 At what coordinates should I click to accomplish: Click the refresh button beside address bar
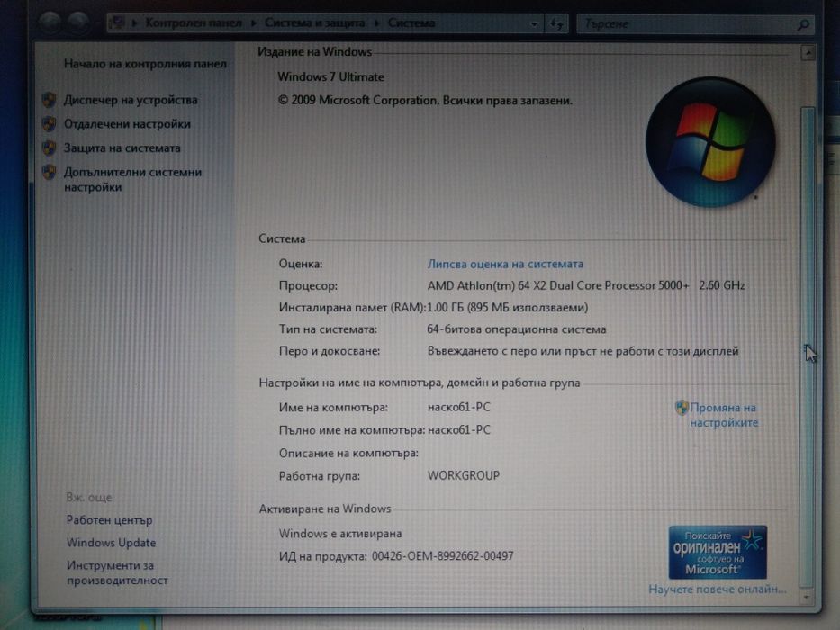[x=556, y=23]
